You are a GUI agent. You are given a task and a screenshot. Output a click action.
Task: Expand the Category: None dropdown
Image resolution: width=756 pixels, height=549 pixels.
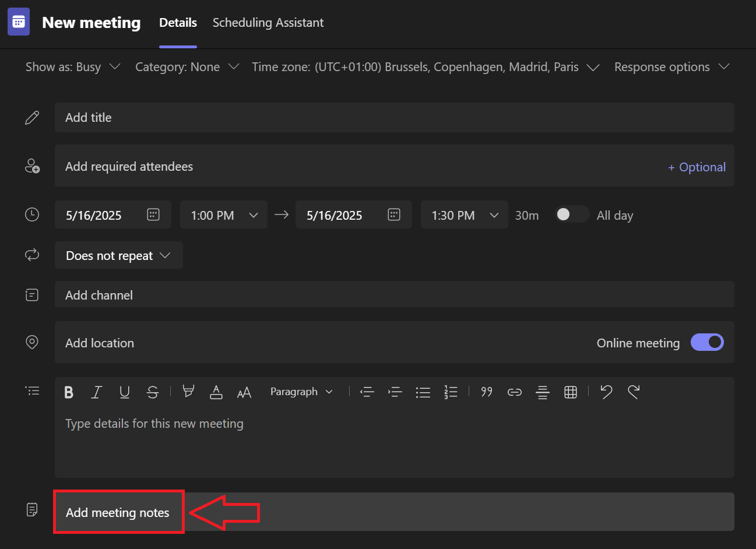click(x=187, y=66)
